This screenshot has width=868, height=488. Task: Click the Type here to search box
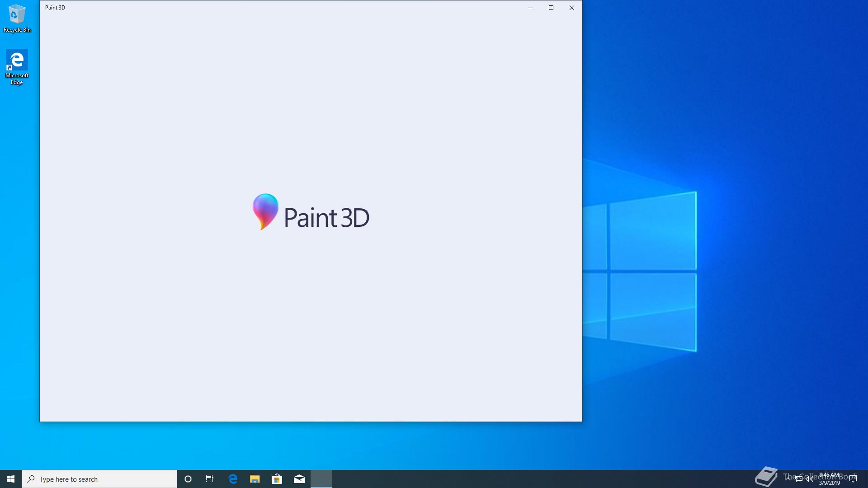(x=99, y=479)
